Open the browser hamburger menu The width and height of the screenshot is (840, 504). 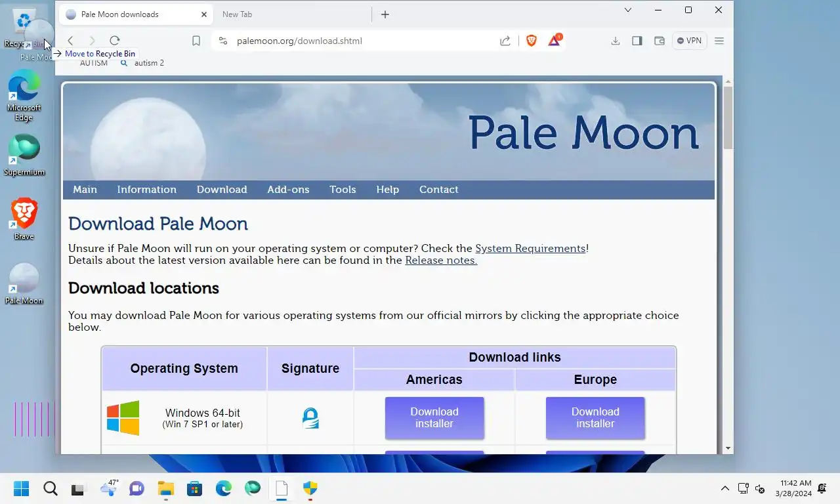click(x=719, y=41)
